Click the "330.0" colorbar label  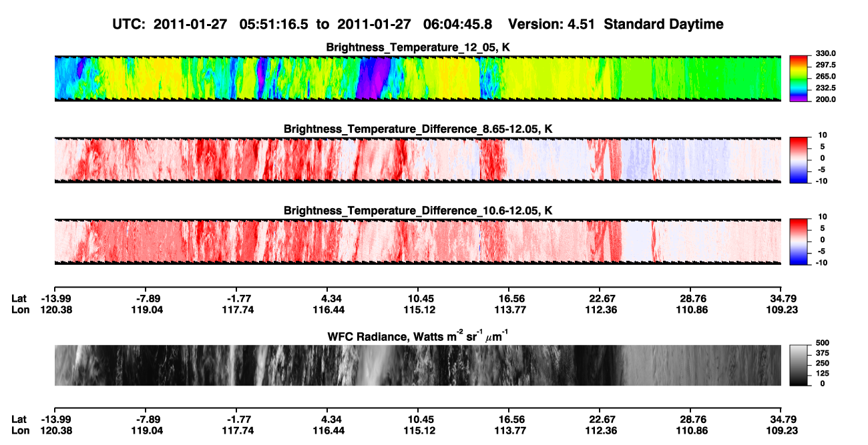pos(825,53)
